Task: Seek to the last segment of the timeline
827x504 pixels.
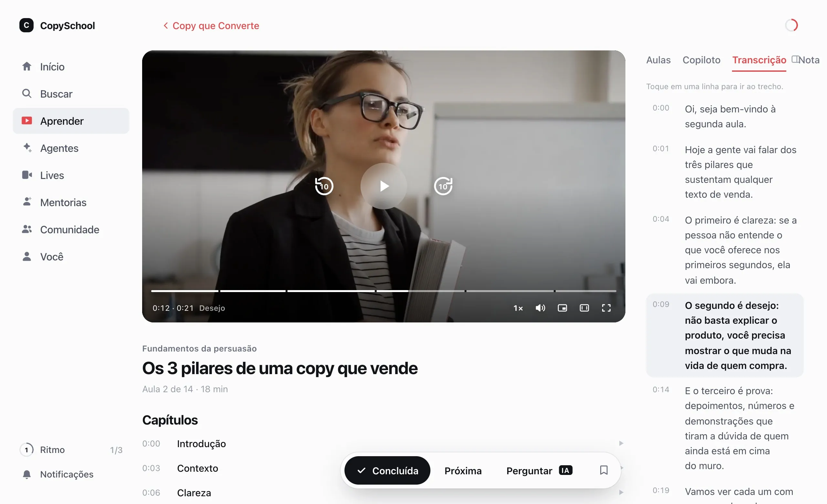Action: click(586, 291)
